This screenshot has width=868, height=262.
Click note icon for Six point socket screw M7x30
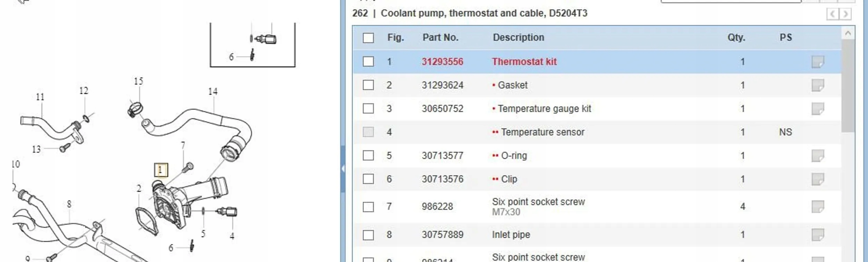pyautogui.click(x=817, y=207)
